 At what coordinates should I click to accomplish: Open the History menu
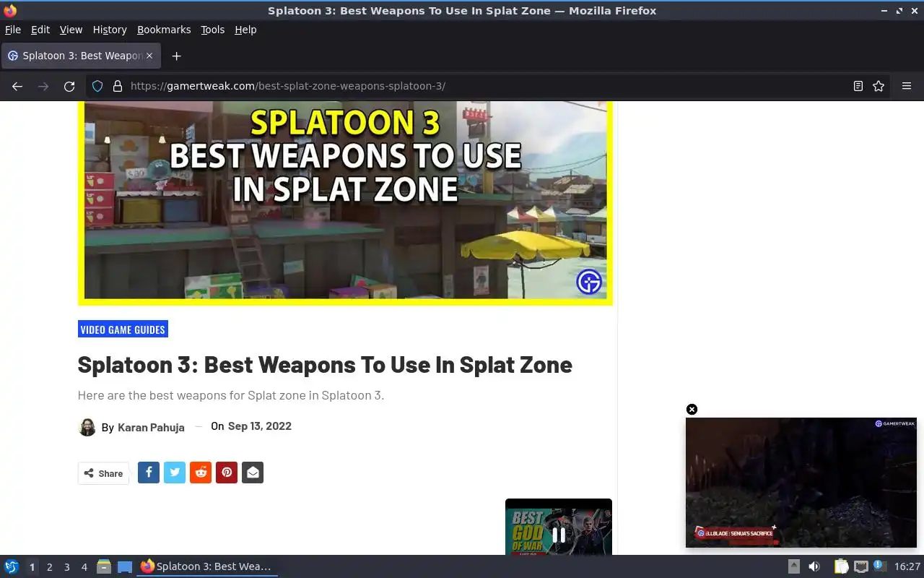point(110,30)
